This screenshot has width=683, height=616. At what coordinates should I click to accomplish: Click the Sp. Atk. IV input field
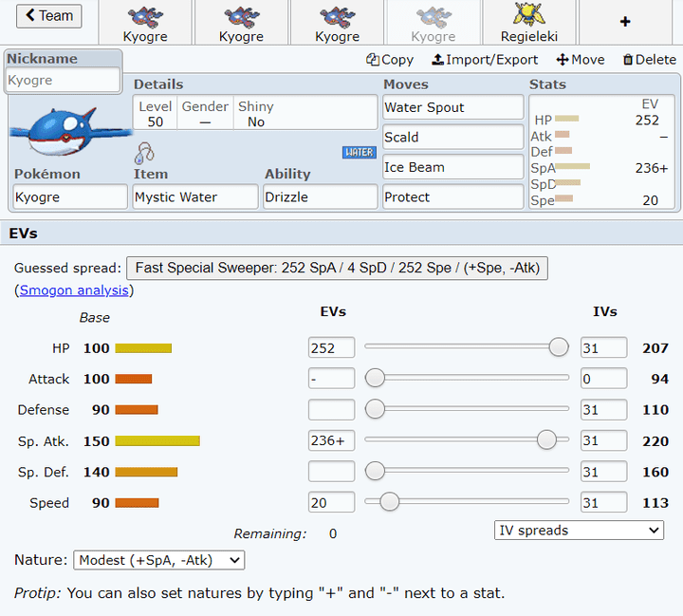[x=603, y=440]
